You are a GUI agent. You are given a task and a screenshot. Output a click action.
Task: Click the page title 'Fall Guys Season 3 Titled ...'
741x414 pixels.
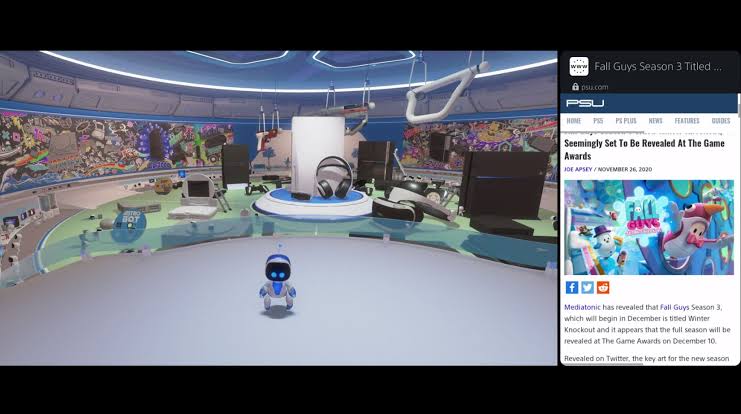coord(658,67)
